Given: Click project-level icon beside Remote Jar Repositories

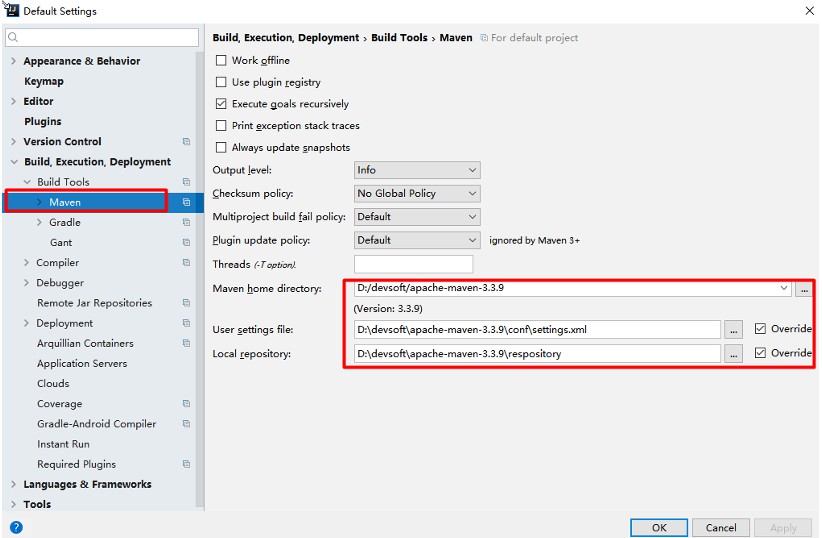Looking at the screenshot, I should (186, 303).
